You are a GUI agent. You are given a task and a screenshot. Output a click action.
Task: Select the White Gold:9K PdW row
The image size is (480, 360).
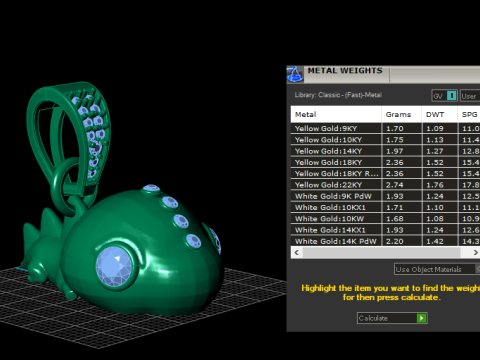point(385,196)
